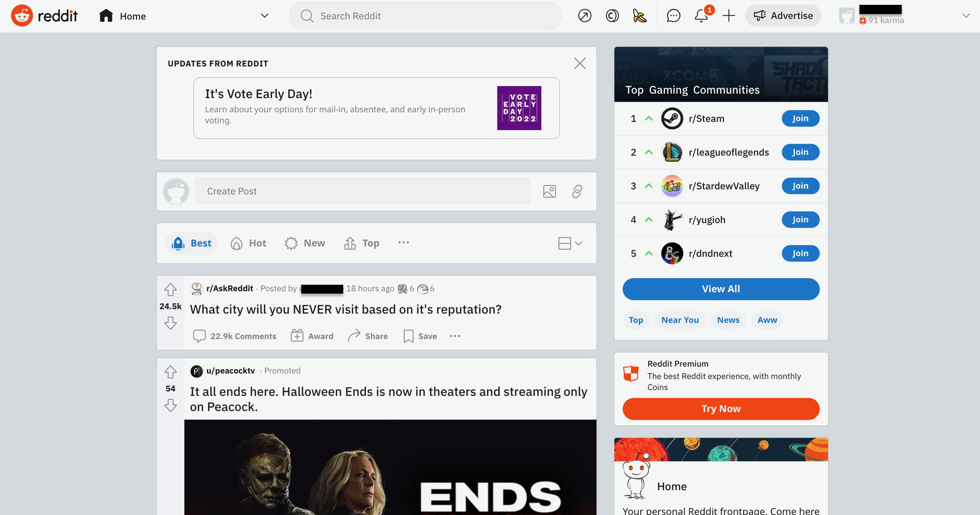Click the create post image upload icon

[549, 191]
